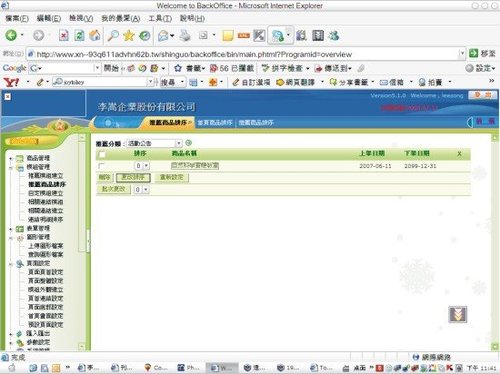Open the product name link in table row
Viewport: 500px width, 374px height.
(x=195, y=166)
